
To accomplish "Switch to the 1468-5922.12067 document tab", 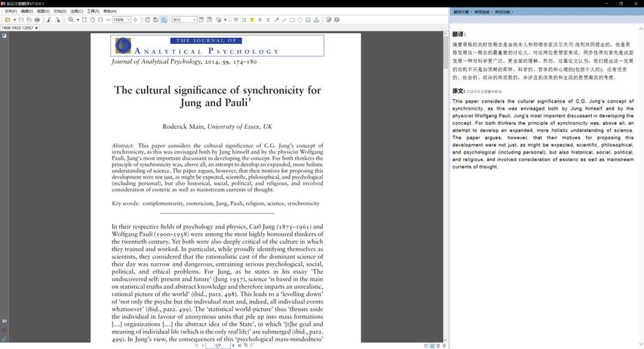I will [x=17, y=28].
